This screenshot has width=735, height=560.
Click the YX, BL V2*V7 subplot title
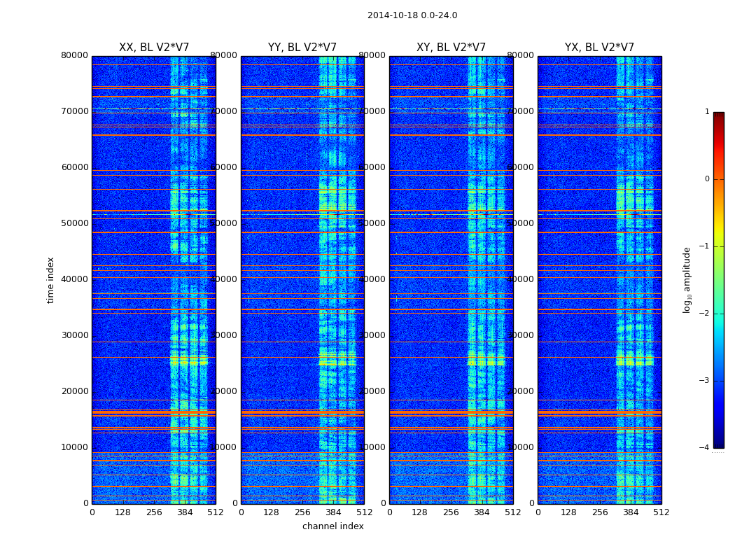(x=599, y=48)
